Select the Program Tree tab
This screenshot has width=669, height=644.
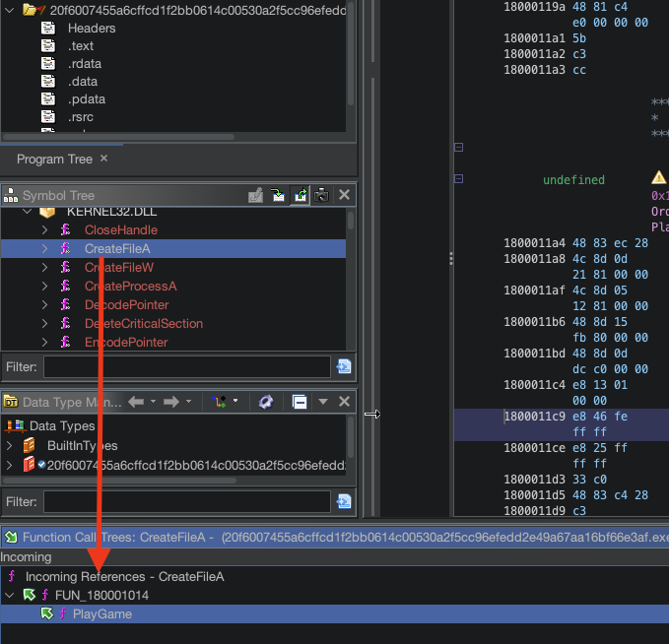(x=54, y=160)
